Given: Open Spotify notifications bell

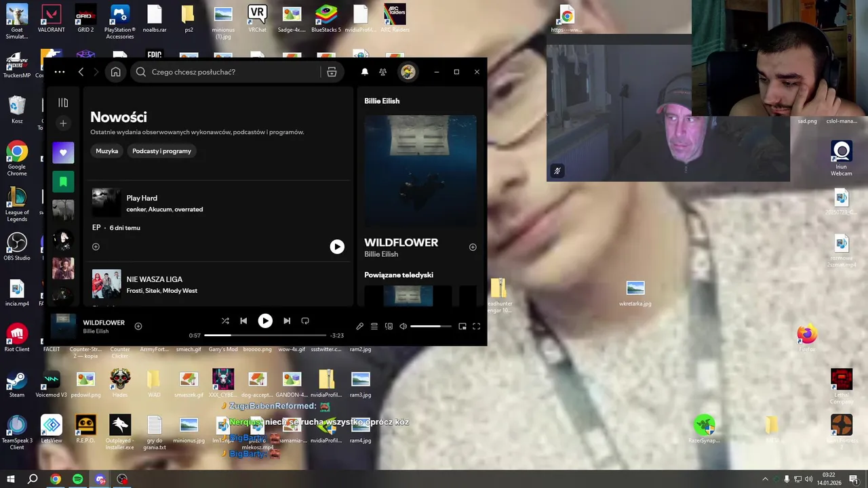Looking at the screenshot, I should [x=365, y=72].
